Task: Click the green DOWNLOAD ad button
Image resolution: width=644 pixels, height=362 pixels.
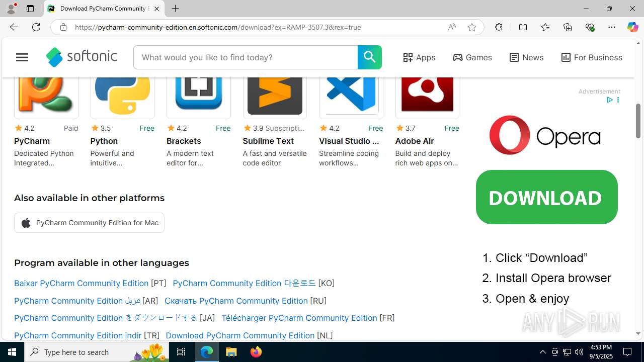Action: pyautogui.click(x=547, y=197)
